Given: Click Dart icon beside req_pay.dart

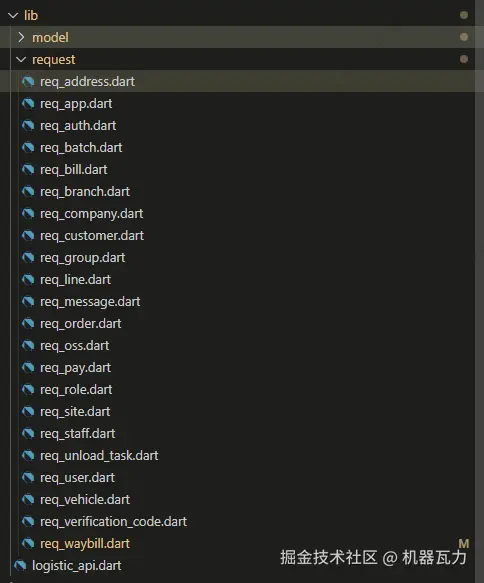Looking at the screenshot, I should tap(28, 367).
